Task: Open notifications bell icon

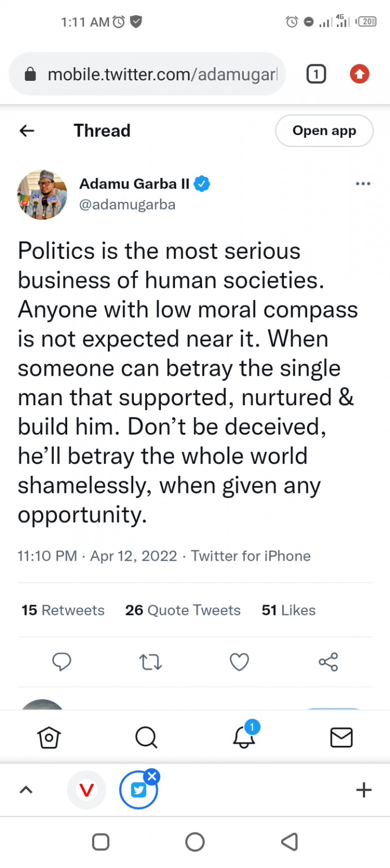Action: coord(244,737)
